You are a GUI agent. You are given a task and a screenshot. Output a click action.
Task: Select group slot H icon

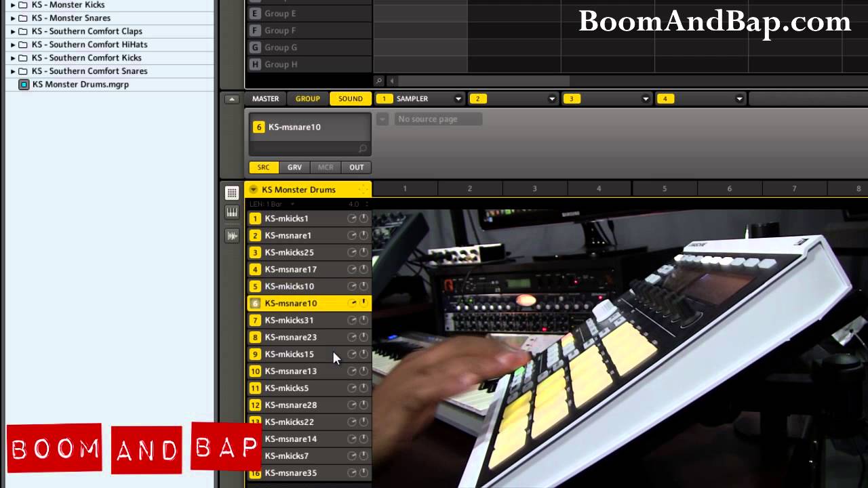click(x=255, y=64)
